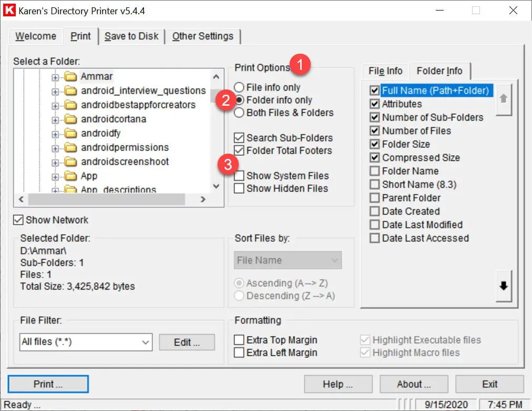Open Help ... dialog
Image resolution: width=532 pixels, height=411 pixels.
pyautogui.click(x=338, y=384)
